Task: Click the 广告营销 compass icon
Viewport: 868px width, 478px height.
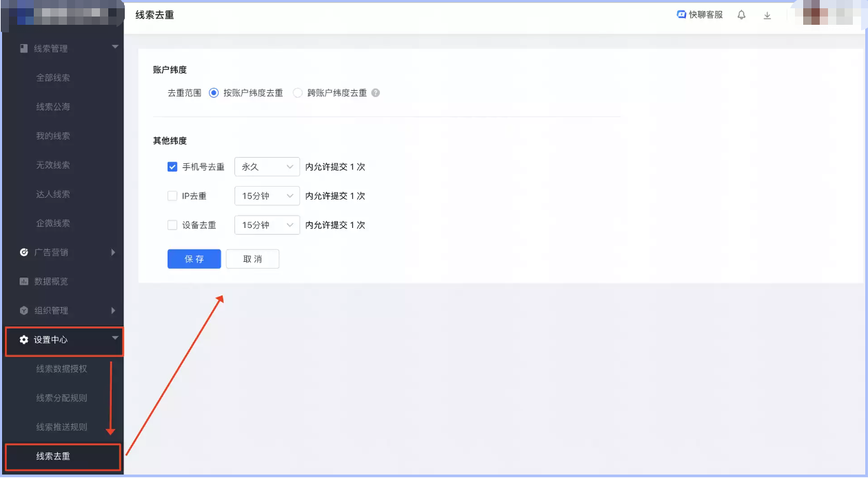Action: coord(23,252)
